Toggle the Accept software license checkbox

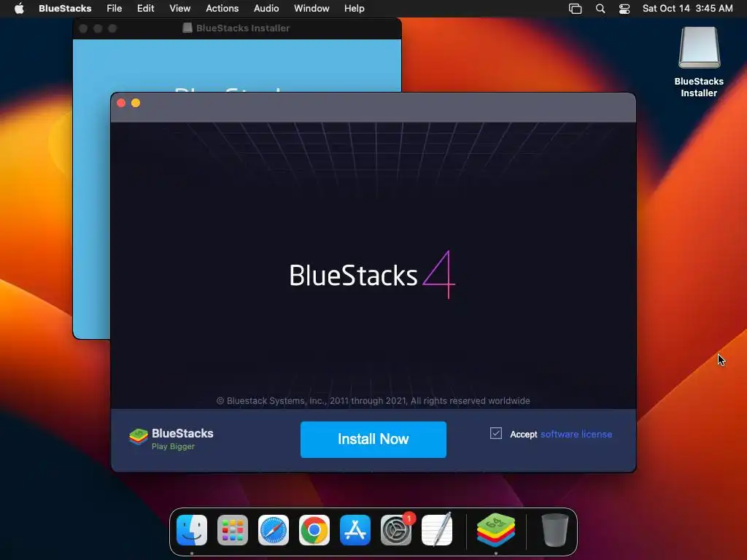tap(496, 433)
